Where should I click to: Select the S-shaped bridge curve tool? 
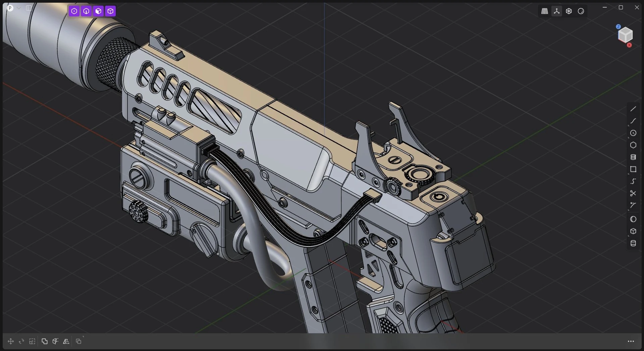[x=633, y=181]
